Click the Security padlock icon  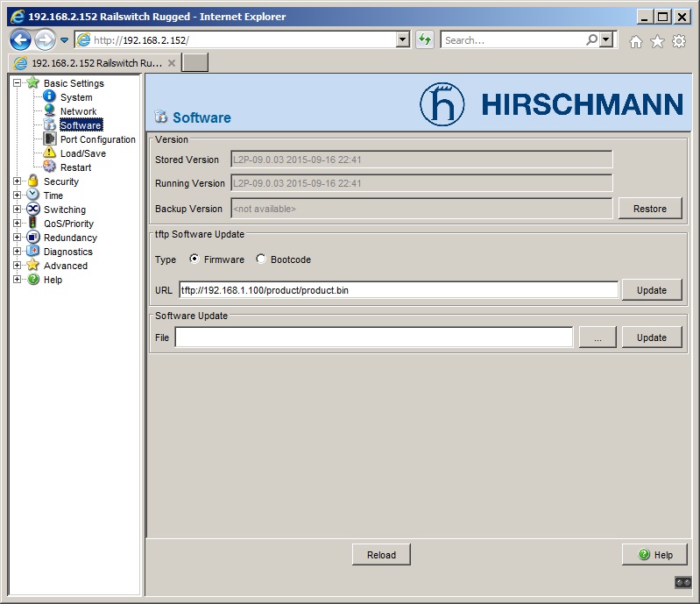pyautogui.click(x=33, y=181)
